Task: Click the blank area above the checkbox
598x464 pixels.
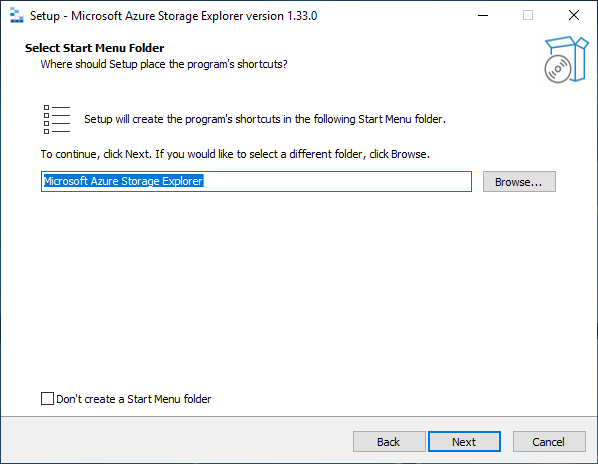Action: tap(297, 290)
